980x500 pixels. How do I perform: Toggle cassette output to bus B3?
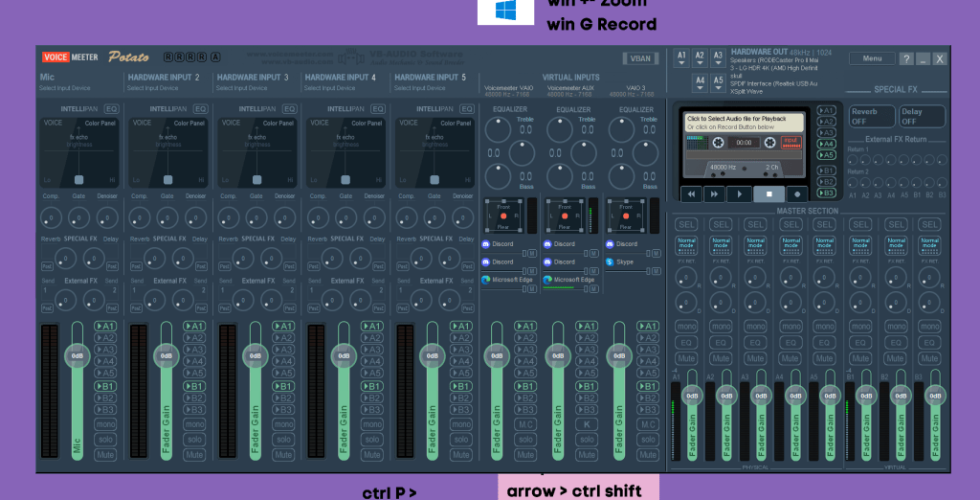pyautogui.click(x=826, y=193)
